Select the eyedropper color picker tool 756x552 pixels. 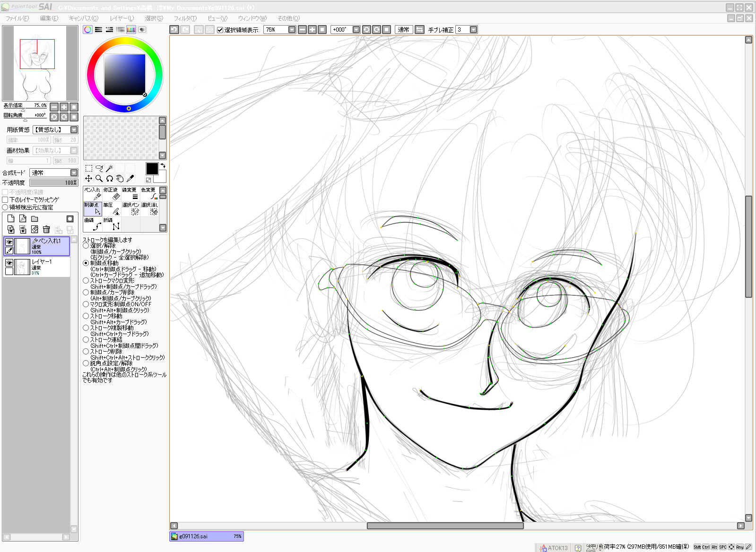[130, 179]
